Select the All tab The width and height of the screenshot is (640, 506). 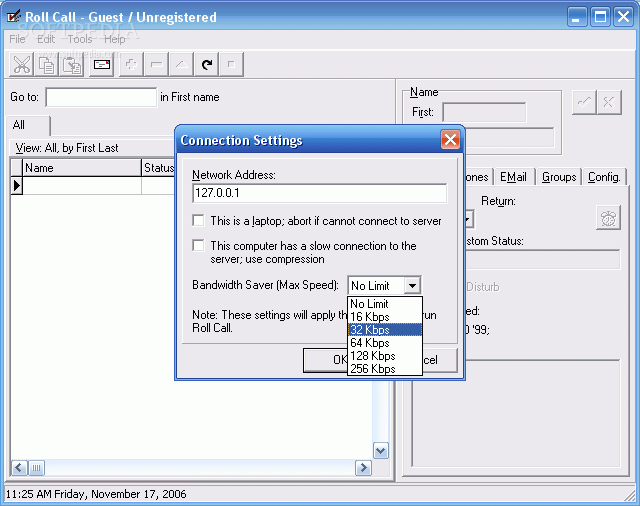29,125
